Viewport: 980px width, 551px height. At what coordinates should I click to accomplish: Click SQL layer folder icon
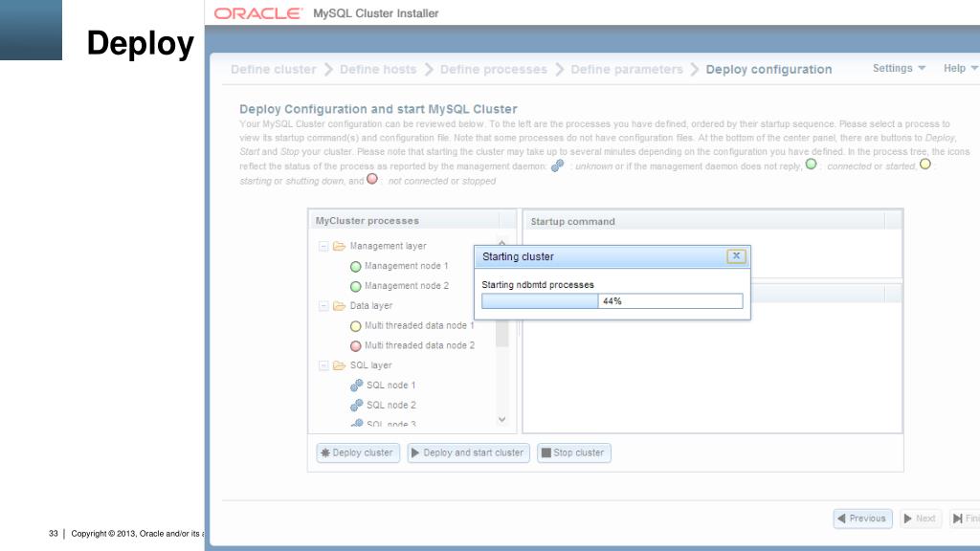click(x=340, y=365)
